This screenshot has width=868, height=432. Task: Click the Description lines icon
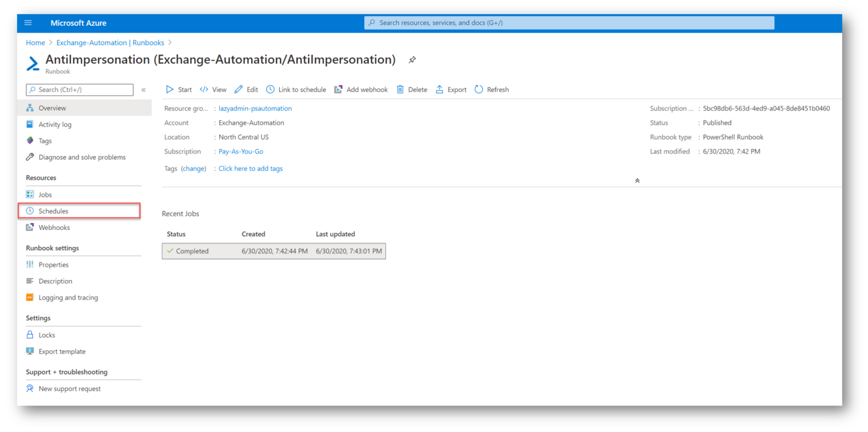pyautogui.click(x=30, y=281)
